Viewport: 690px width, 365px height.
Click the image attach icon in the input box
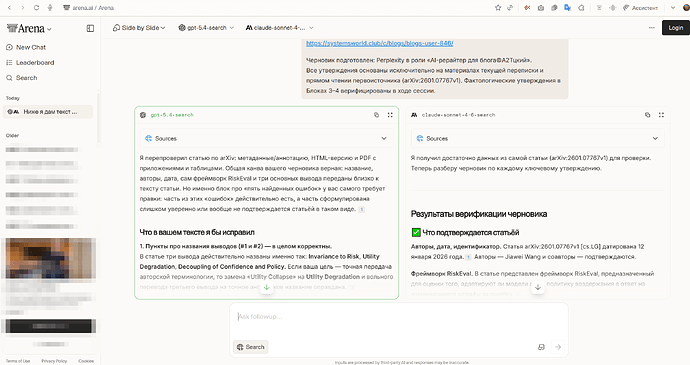541,347
